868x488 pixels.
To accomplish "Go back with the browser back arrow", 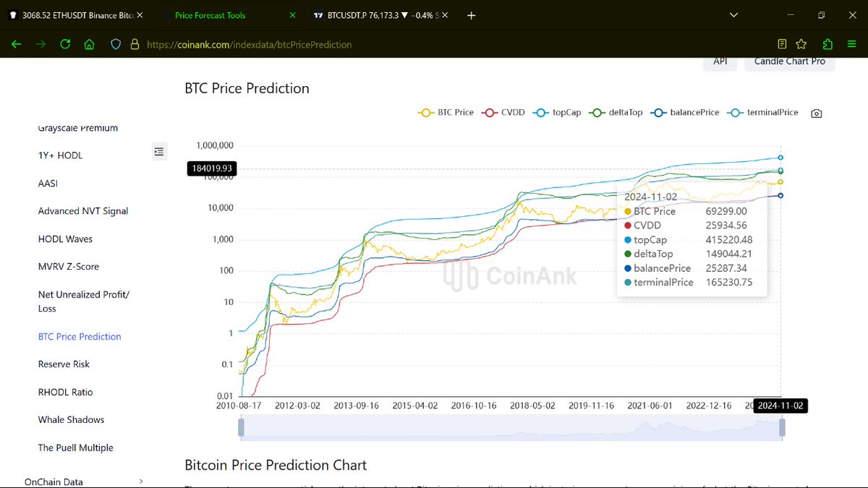I will tap(16, 44).
